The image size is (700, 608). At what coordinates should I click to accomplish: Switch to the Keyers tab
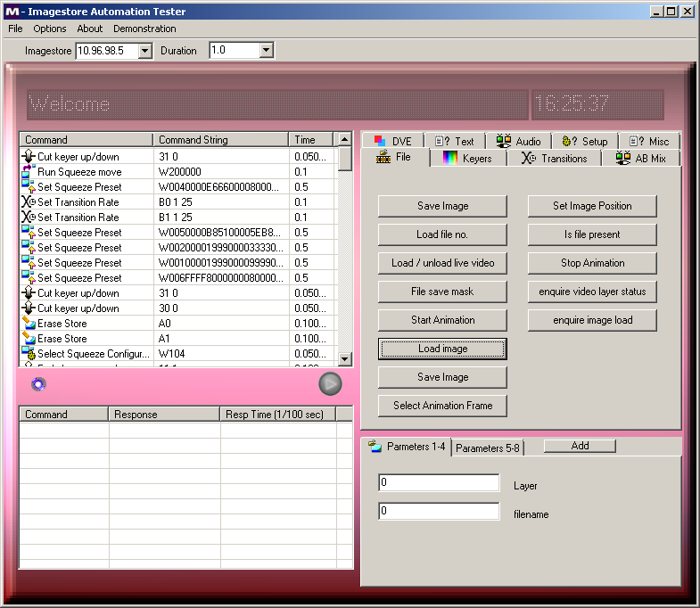[x=467, y=159]
